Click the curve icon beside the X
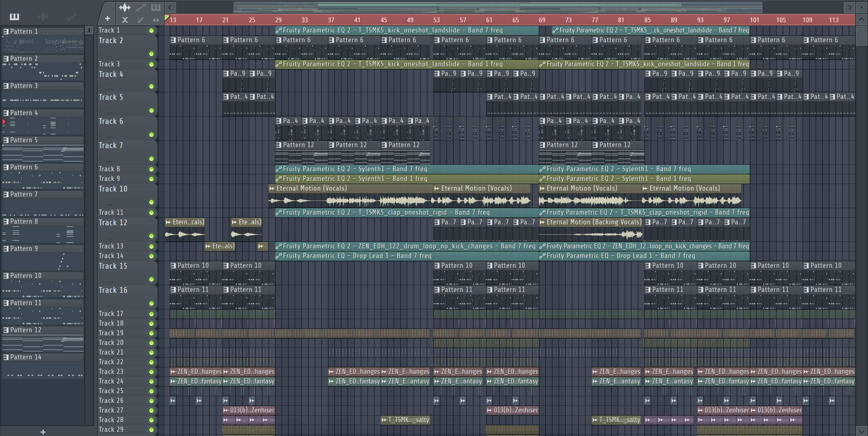The height and width of the screenshot is (436, 868). pyautogui.click(x=141, y=20)
